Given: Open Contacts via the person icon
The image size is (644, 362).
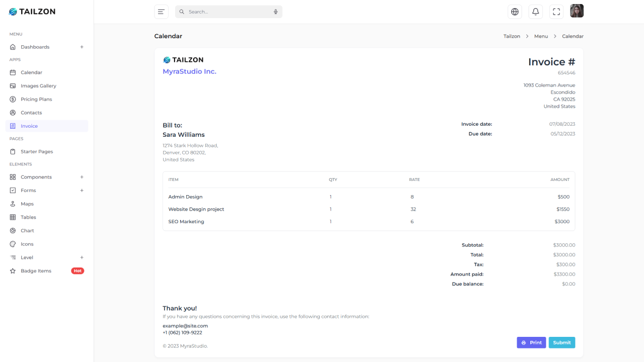Looking at the screenshot, I should (x=12, y=112).
